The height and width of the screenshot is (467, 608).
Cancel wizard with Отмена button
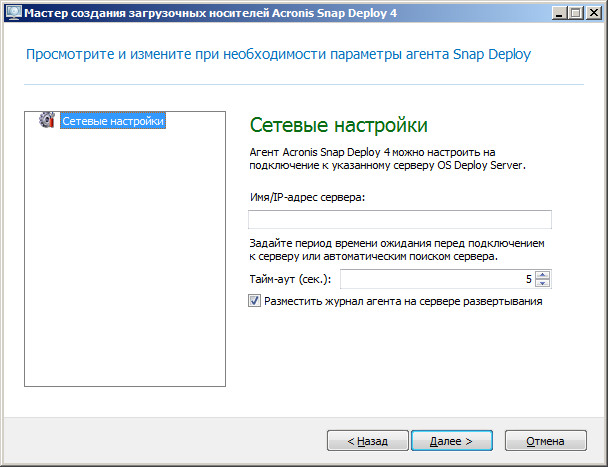(x=546, y=441)
